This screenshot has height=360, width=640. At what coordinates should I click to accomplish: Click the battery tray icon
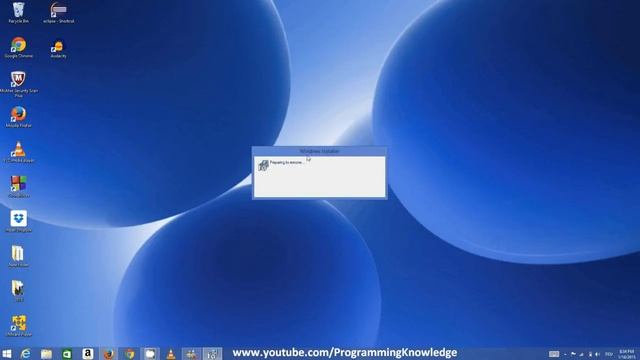pyautogui.click(x=590, y=354)
